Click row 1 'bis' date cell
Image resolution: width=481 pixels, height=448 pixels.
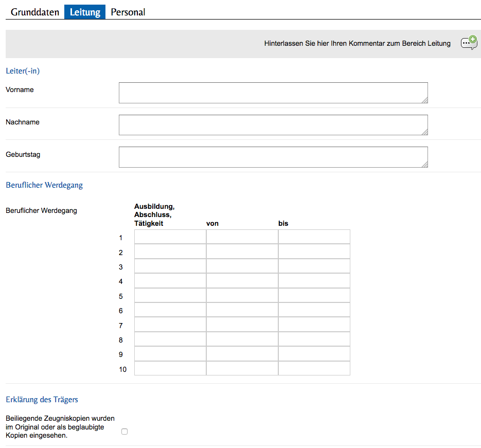pyautogui.click(x=314, y=237)
